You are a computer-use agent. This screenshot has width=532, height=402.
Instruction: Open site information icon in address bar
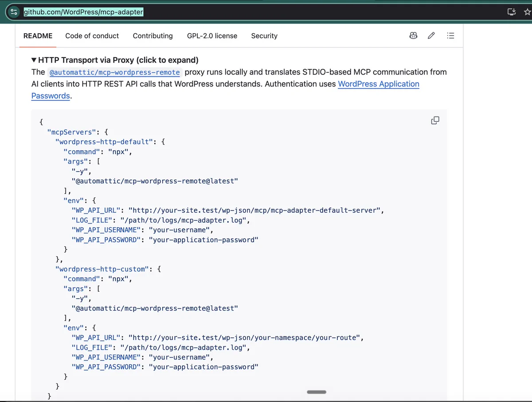[14, 12]
